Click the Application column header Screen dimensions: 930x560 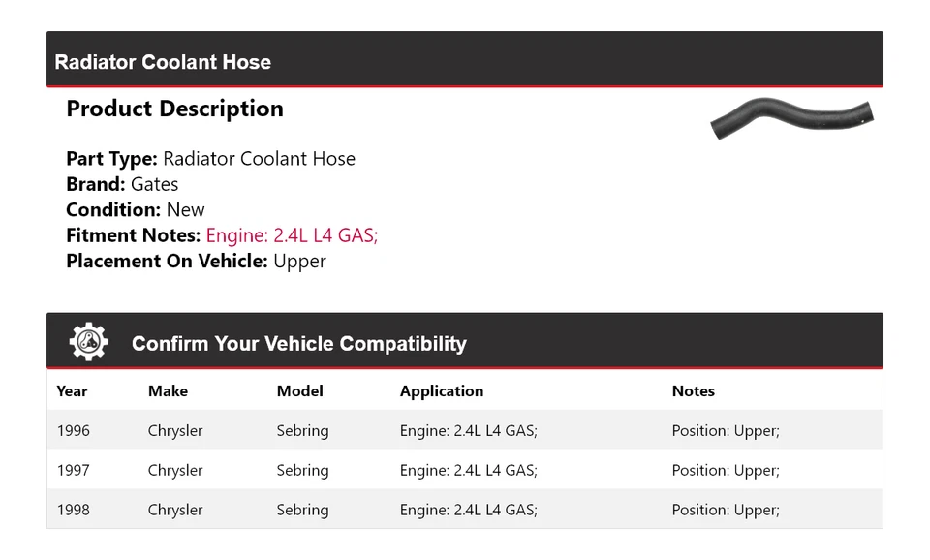tap(441, 391)
